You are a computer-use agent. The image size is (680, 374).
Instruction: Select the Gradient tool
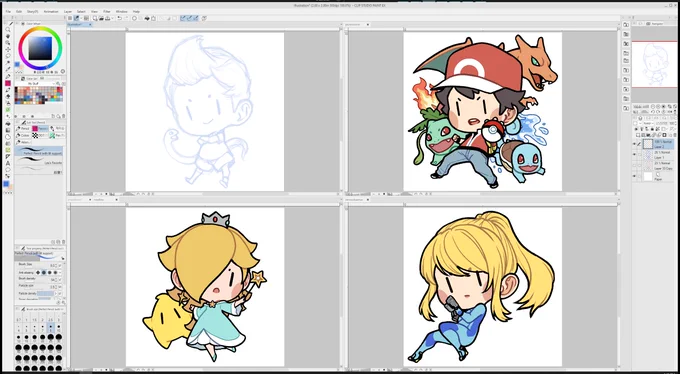click(8, 130)
